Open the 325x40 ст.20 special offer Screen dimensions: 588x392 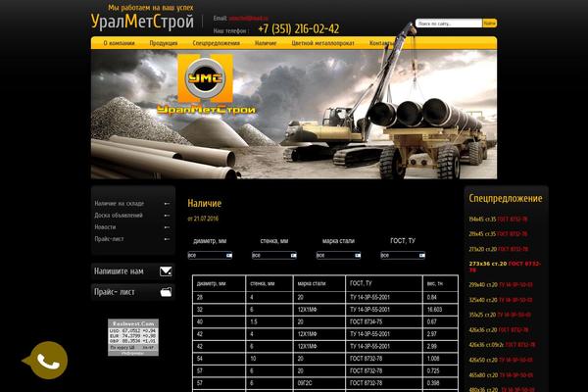coord(501,300)
